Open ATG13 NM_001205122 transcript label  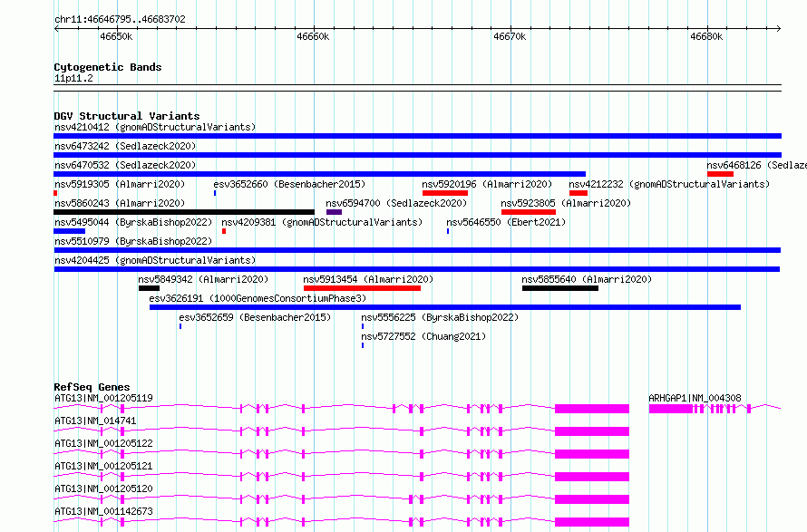[103, 443]
